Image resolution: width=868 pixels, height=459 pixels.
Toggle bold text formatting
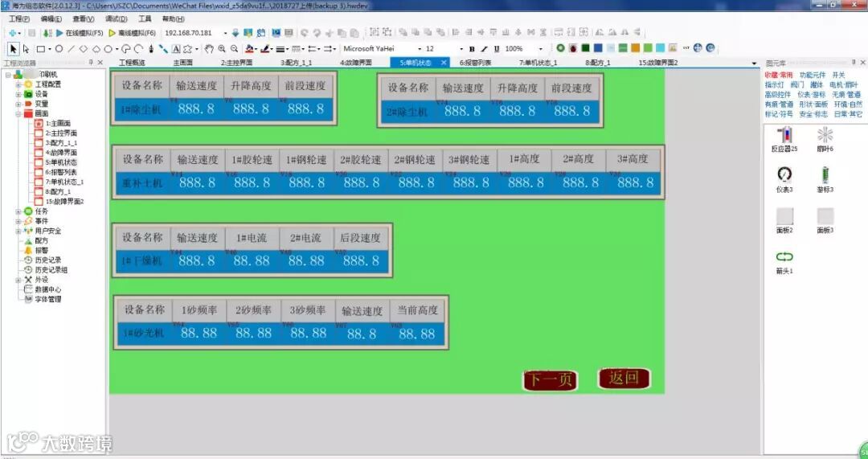pyautogui.click(x=473, y=49)
